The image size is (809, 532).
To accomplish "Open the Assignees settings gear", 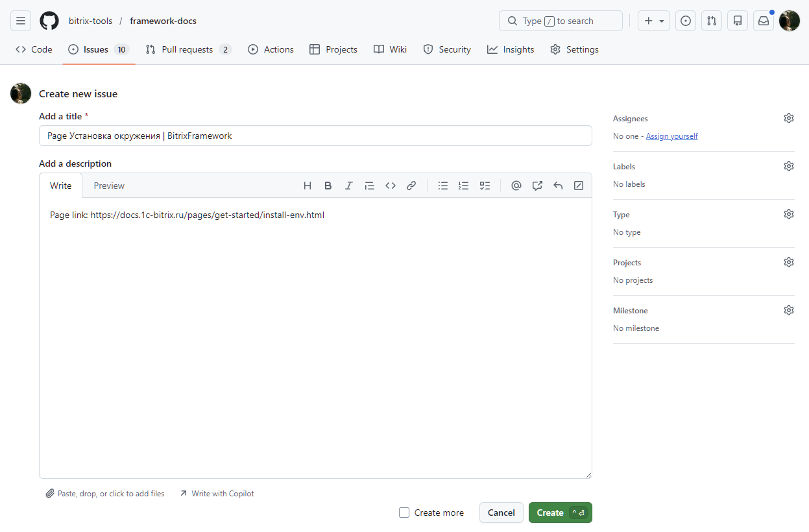I will (789, 118).
